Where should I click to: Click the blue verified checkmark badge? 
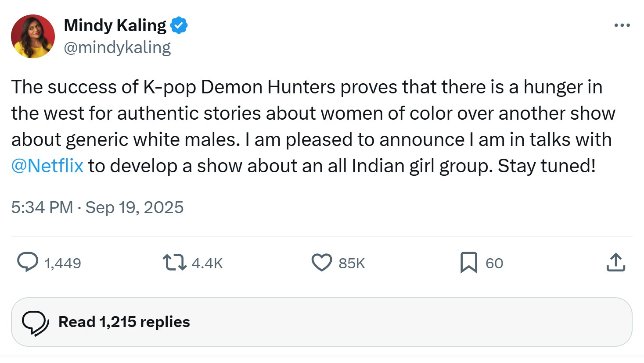point(179,25)
